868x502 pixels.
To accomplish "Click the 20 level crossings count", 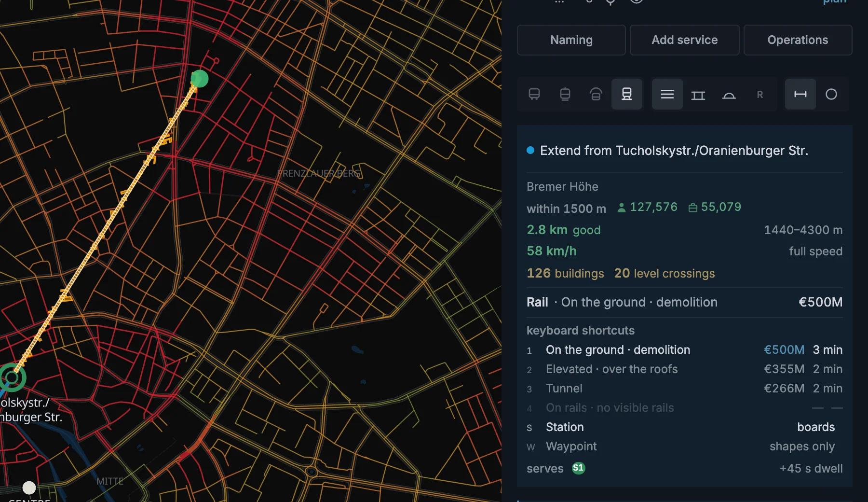I will pos(664,273).
